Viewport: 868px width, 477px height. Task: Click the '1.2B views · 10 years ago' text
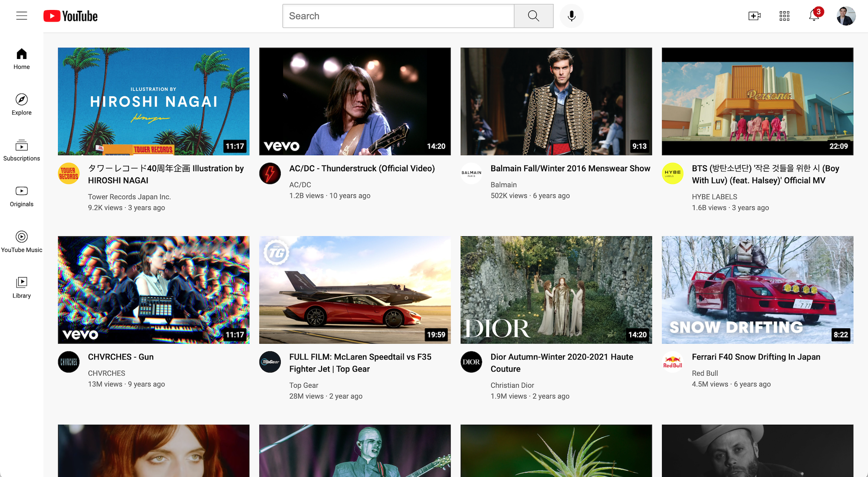[x=330, y=196]
